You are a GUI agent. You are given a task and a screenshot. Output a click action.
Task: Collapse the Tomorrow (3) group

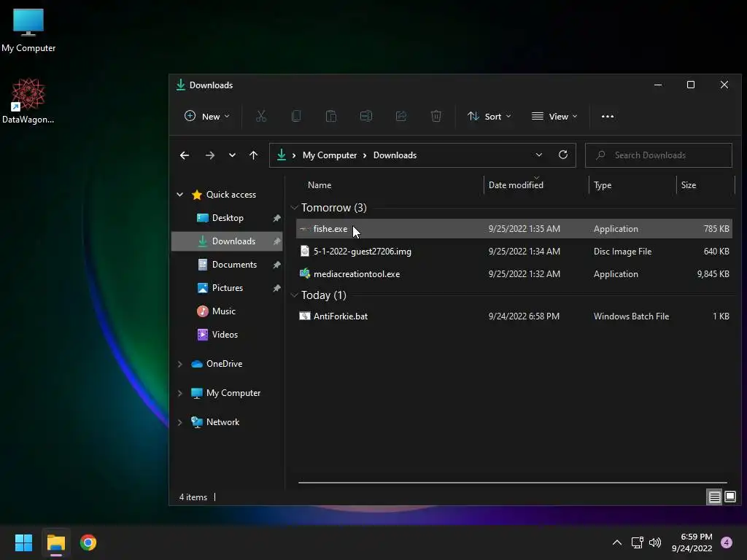(x=295, y=208)
